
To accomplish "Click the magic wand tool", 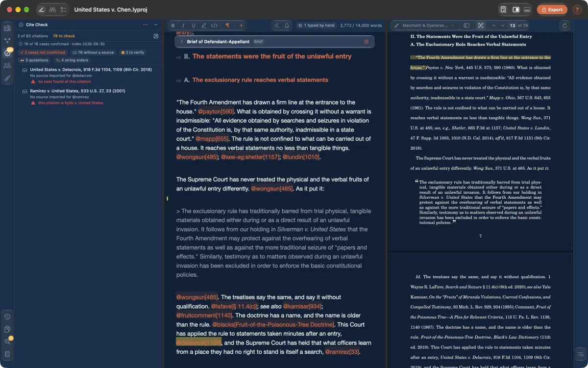I will 276,25.
